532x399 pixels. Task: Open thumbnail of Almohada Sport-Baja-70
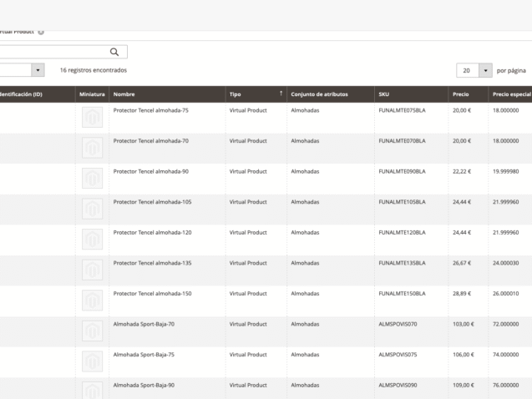tap(92, 331)
